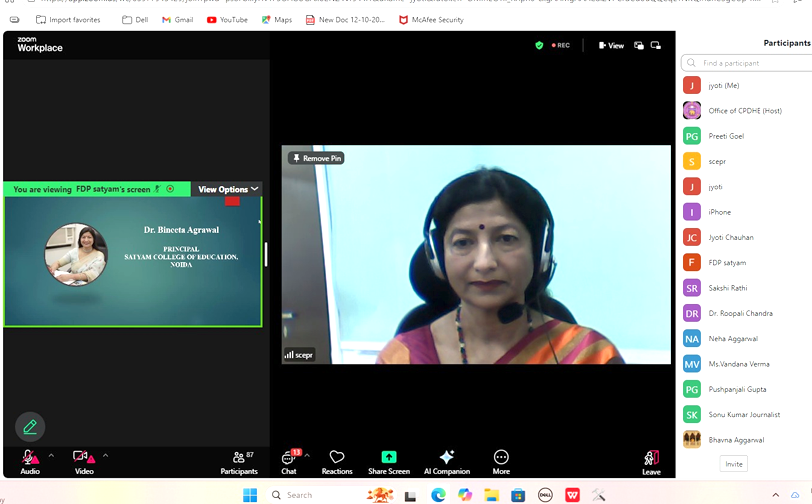The height and width of the screenshot is (504, 812).
Task: Expand the audio options caret
Action: 51,456
